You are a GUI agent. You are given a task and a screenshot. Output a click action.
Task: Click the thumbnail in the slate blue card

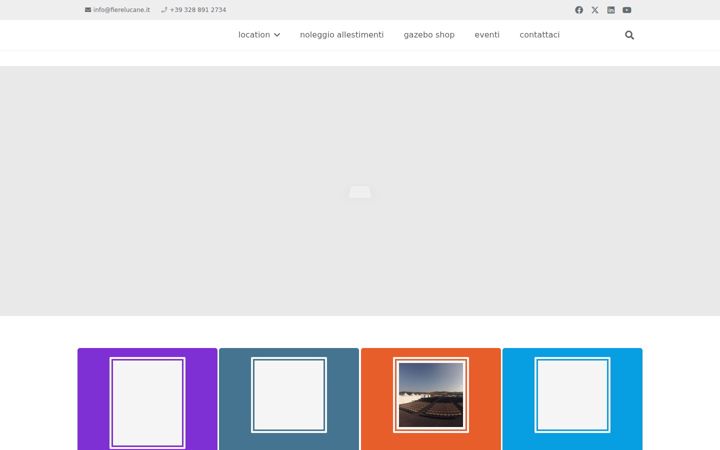[x=289, y=395]
